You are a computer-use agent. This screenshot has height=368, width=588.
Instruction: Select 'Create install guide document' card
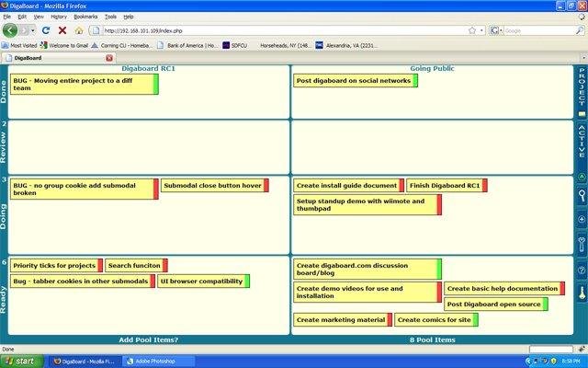(349, 186)
